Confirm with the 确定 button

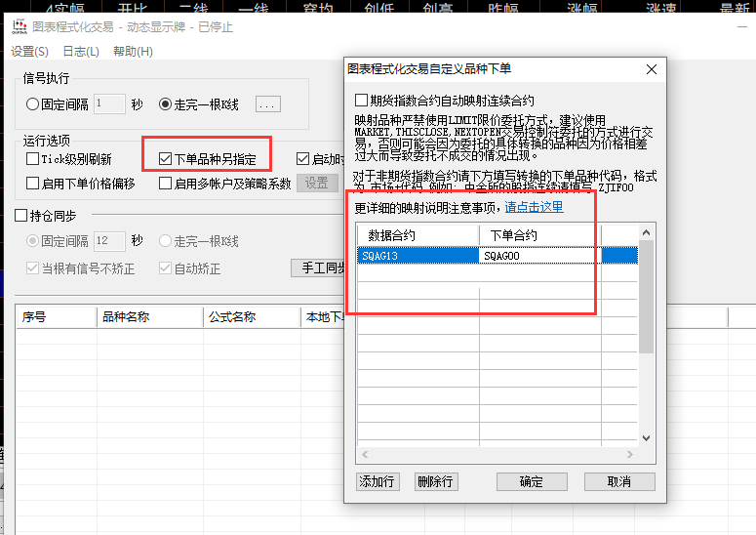tap(532, 481)
